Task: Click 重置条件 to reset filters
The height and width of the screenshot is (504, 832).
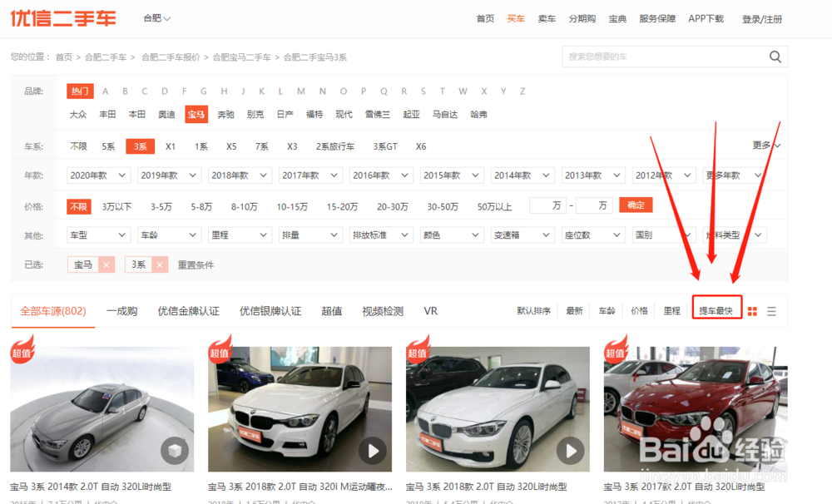Action: pos(196,264)
